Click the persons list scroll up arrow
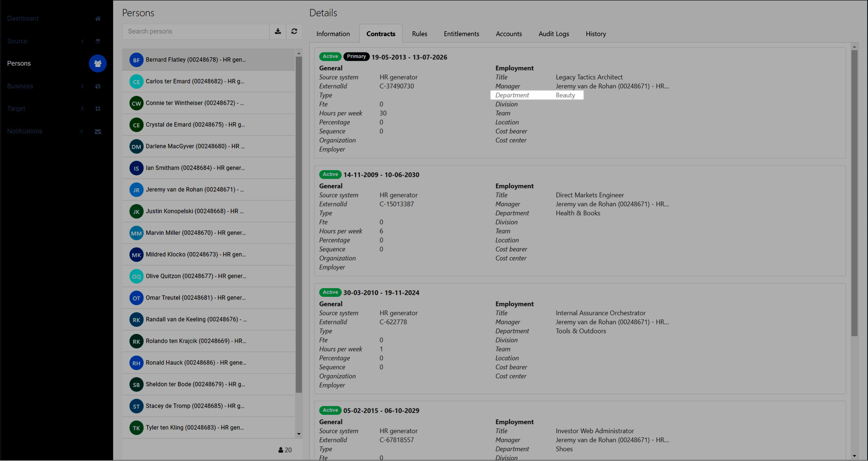Screen dimensions: 868x461 [x=299, y=53]
